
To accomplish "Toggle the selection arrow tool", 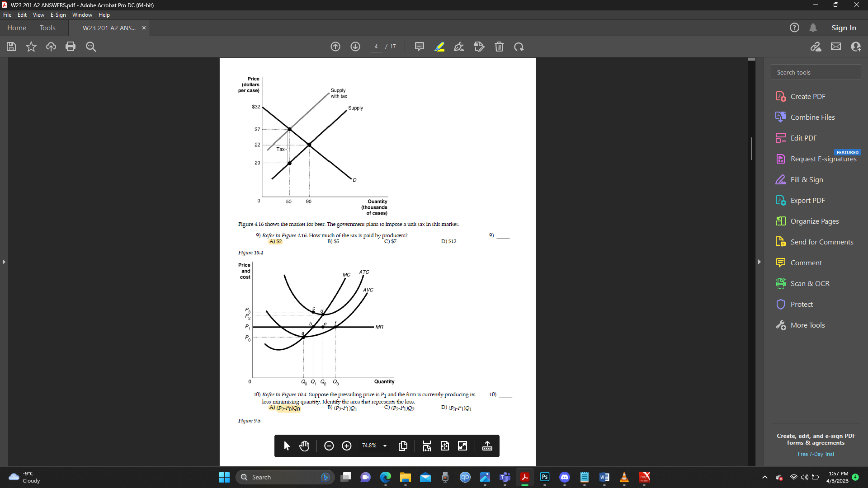I will [x=286, y=446].
